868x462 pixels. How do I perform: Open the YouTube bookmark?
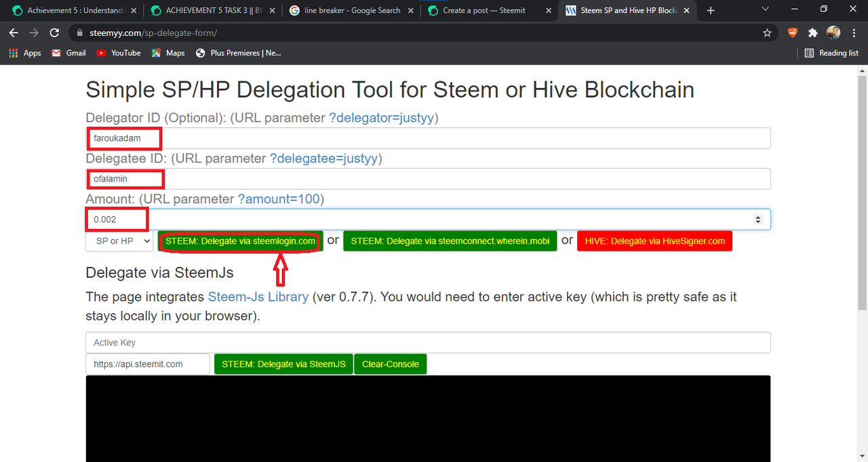point(119,53)
